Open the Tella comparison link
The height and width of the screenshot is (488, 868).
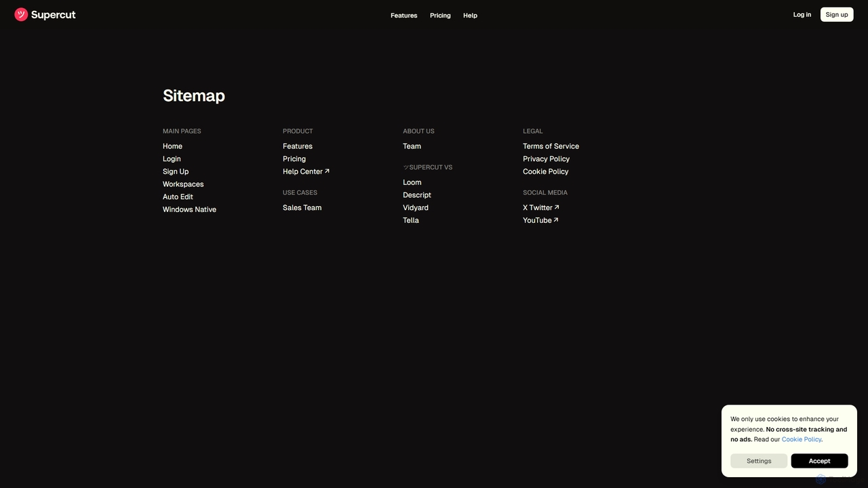pos(411,220)
